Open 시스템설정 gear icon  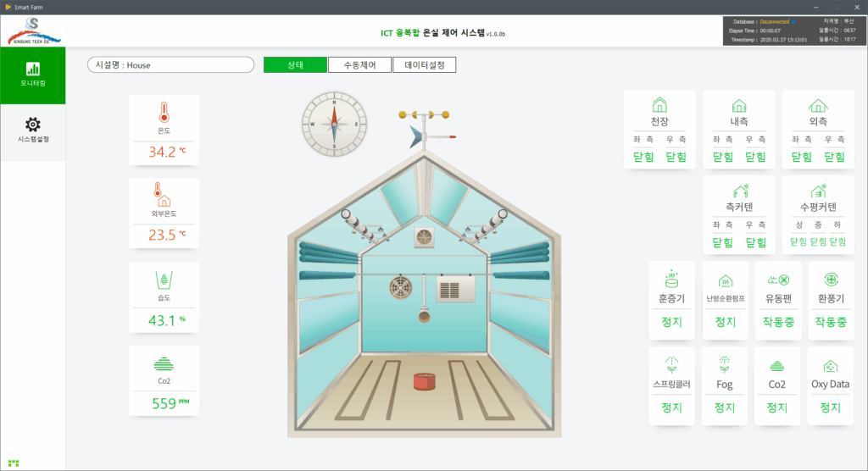[33, 124]
